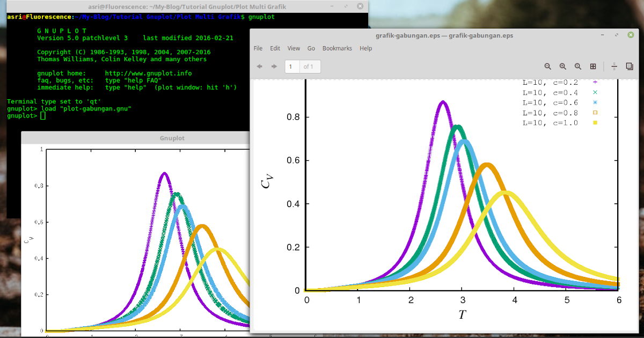Click the yellow legend marker for c=1.0
This screenshot has width=644, height=338.
[596, 122]
